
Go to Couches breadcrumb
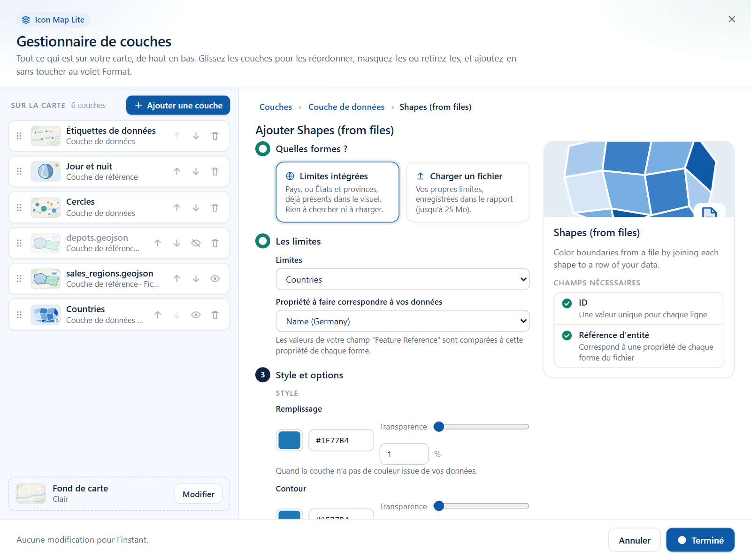(x=276, y=107)
